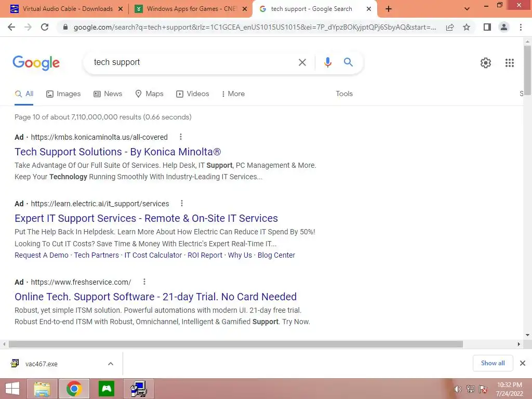Expand the vac467.exe download options
Viewport: 532px width, 399px height.
[111, 364]
